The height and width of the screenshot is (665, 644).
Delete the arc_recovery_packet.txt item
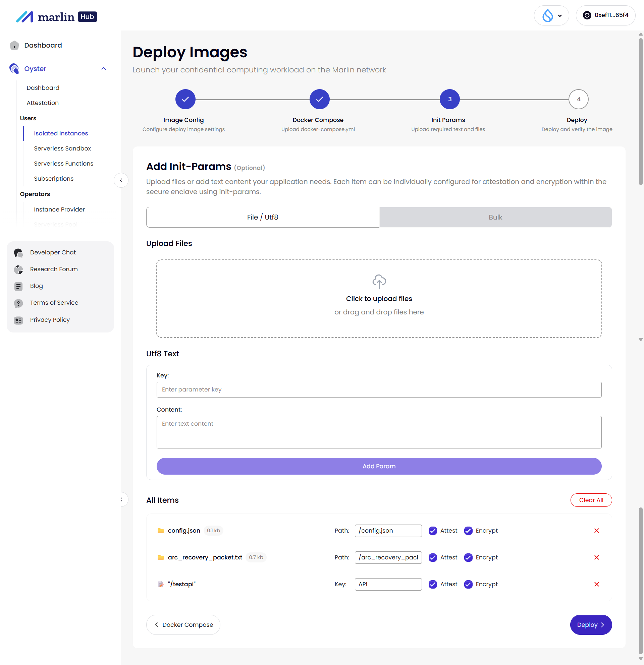click(x=596, y=557)
